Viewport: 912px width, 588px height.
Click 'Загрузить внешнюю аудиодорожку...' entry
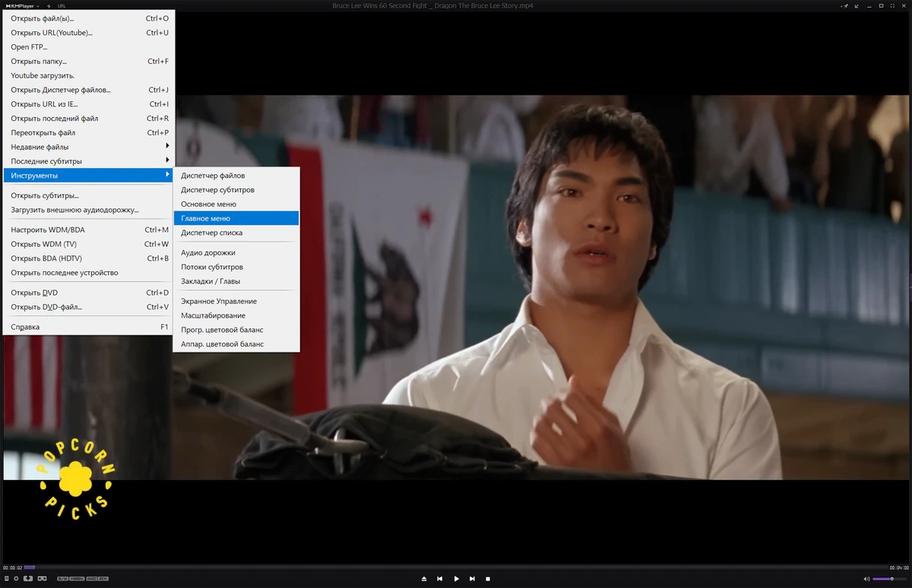[x=88, y=210]
